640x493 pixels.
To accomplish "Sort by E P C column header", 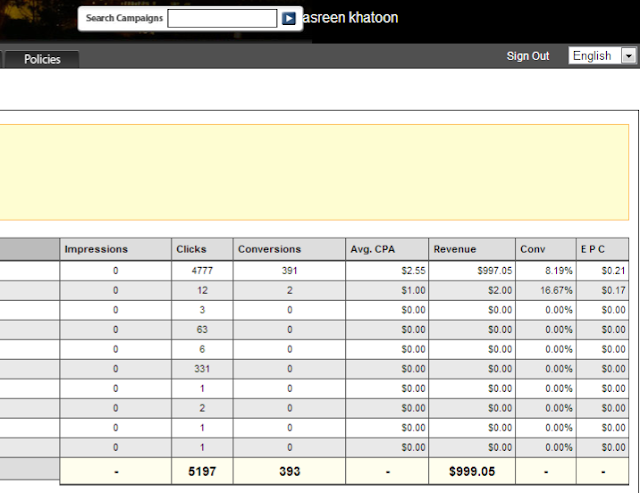I will pos(602,249).
